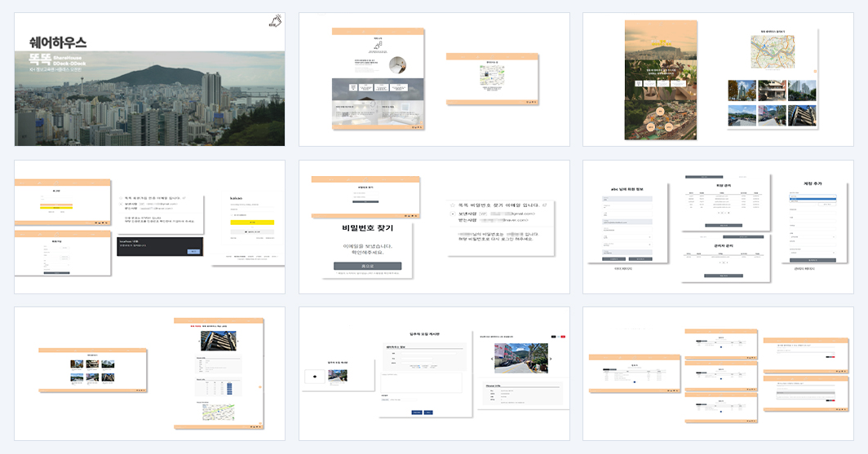Click the yellow Kakao login button
The image size is (868, 454).
(x=252, y=223)
